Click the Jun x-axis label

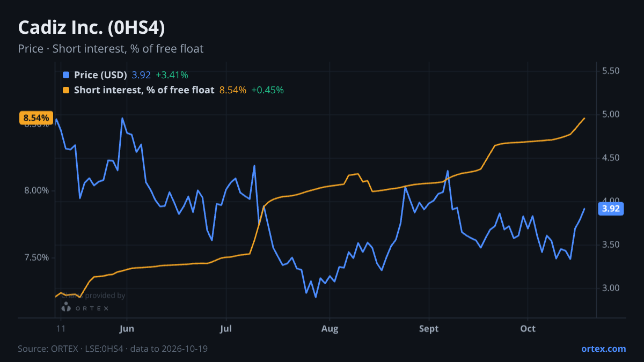127,329
